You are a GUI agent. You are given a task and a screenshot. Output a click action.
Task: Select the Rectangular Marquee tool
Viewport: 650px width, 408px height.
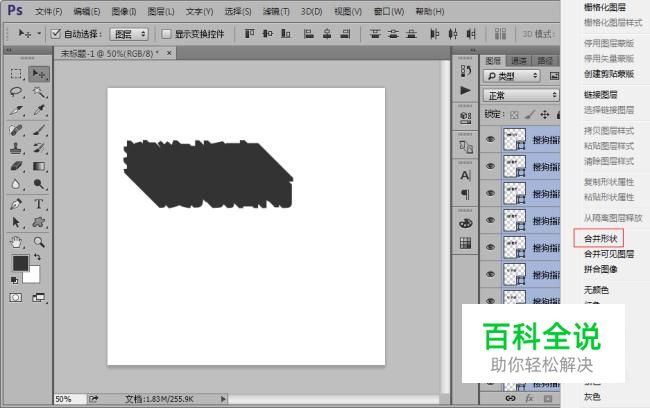coord(16,74)
